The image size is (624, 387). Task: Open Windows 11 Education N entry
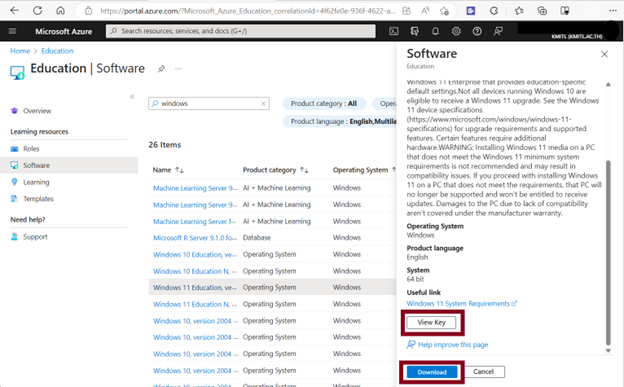tap(195, 304)
